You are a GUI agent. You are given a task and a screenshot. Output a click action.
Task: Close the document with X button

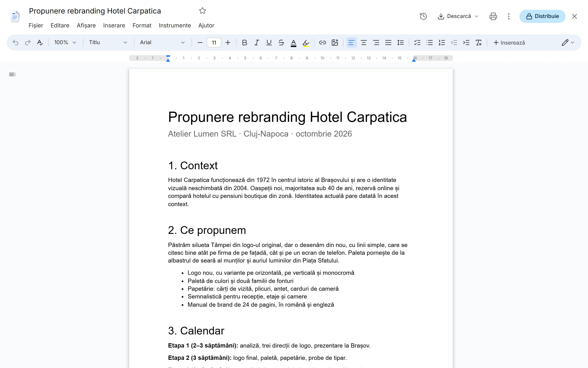click(574, 16)
